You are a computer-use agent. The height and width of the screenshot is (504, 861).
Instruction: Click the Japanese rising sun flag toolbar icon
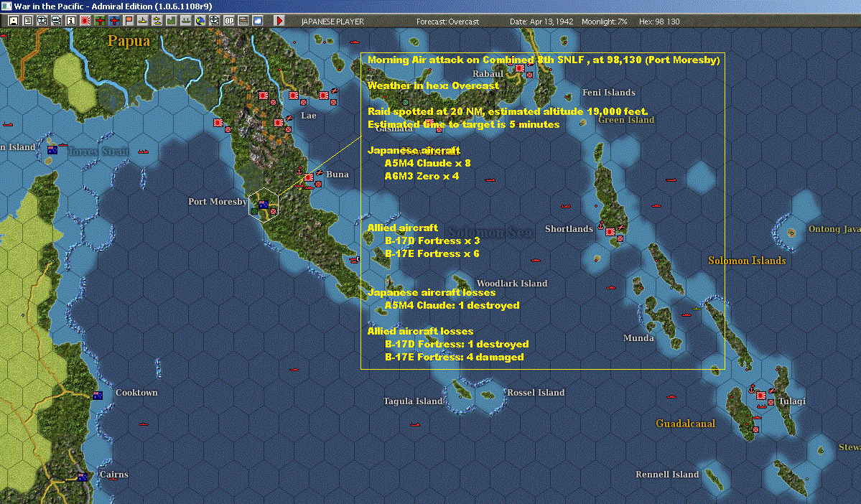(x=85, y=21)
